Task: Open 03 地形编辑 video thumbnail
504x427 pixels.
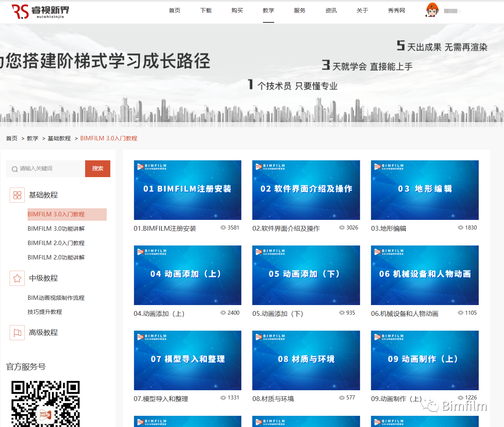Action: point(425,190)
